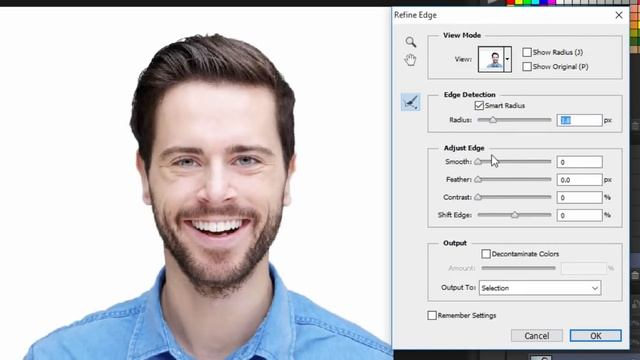
Task: Click the Shift Edge slider handle
Action: click(x=515, y=215)
